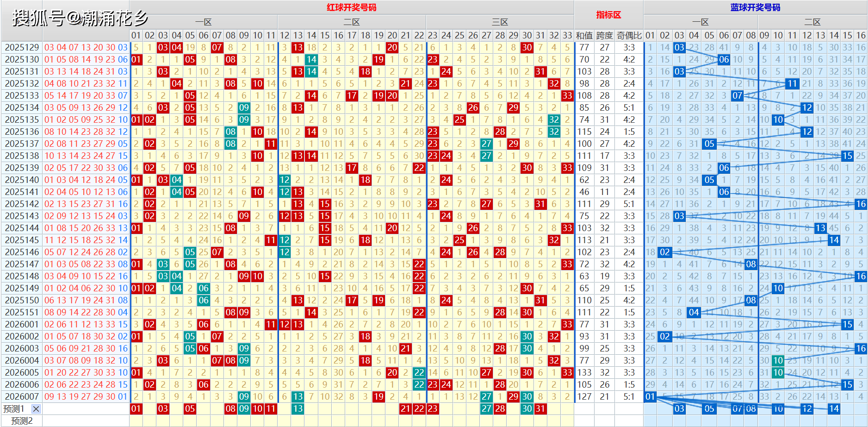
Task: Click the 跨度 column header
Action: [x=604, y=35]
